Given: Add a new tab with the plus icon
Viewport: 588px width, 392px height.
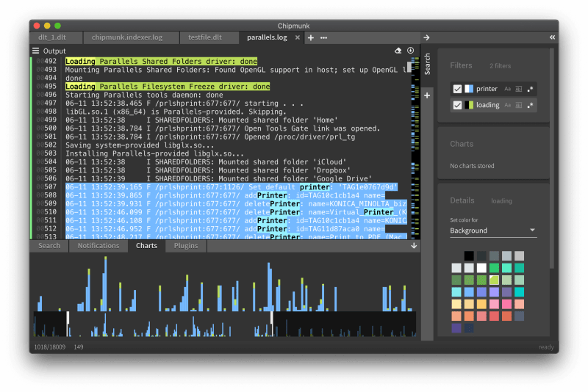Looking at the screenshot, I should 311,37.
